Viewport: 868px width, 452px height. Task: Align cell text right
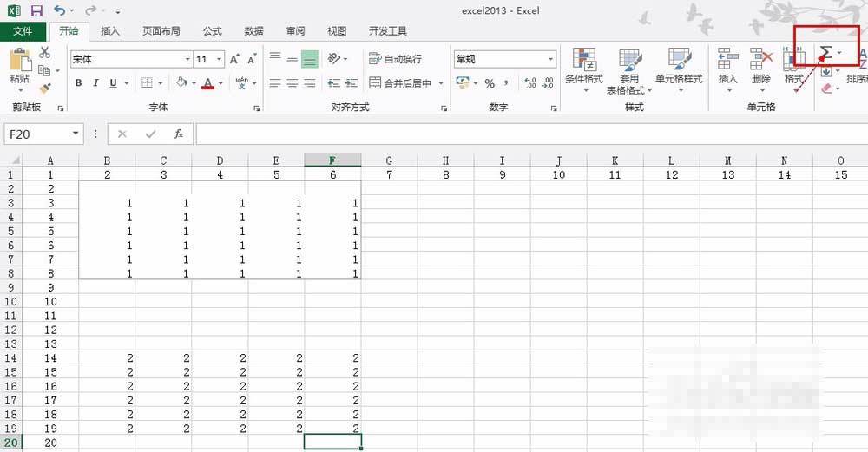pyautogui.click(x=310, y=83)
